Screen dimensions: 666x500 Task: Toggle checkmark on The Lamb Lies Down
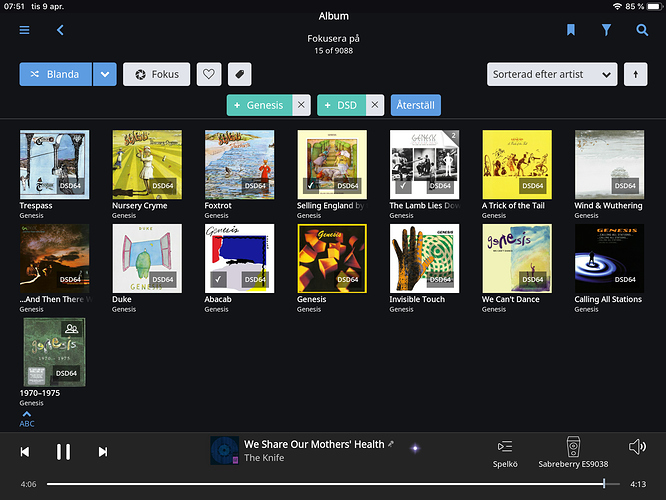tap(403, 186)
